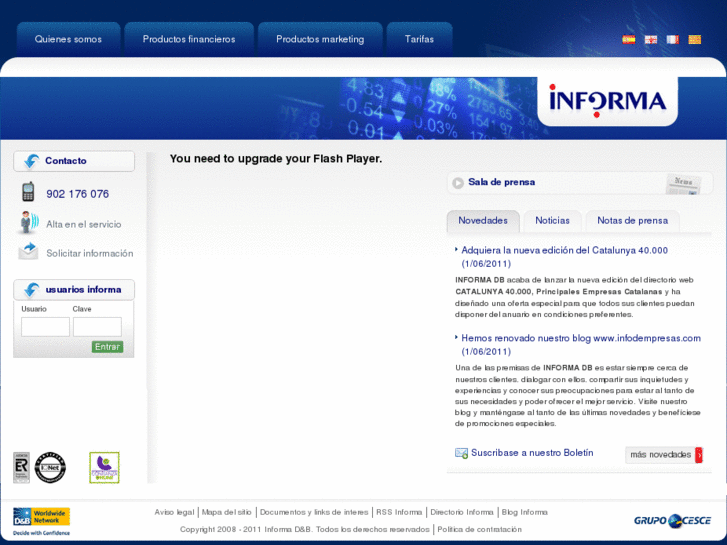Switch language via the British flag
This screenshot has width=727, height=545.
(650, 39)
